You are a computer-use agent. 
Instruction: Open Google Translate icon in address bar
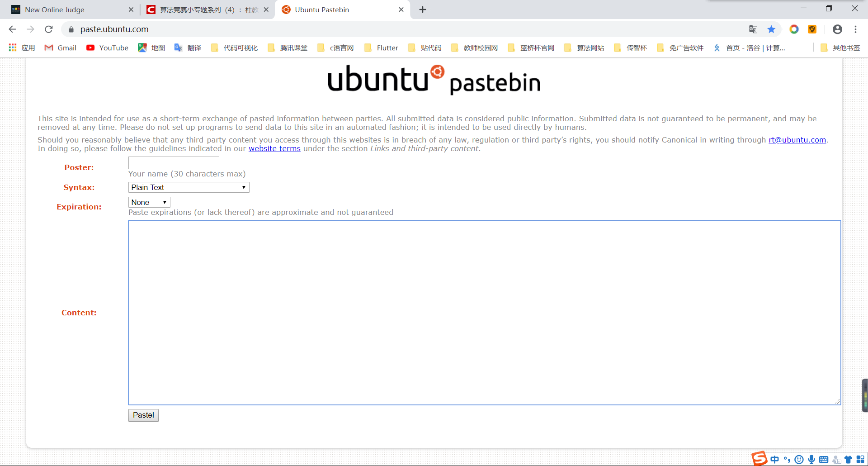tap(753, 29)
